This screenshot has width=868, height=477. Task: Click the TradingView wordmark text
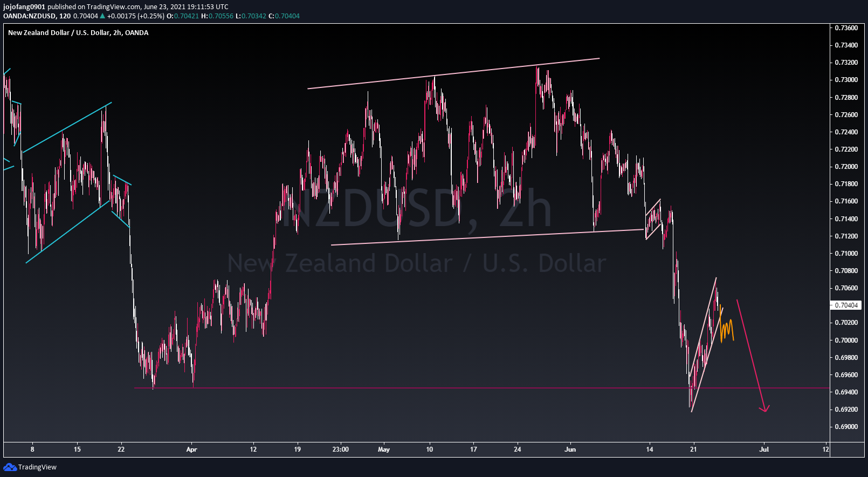coord(37,467)
